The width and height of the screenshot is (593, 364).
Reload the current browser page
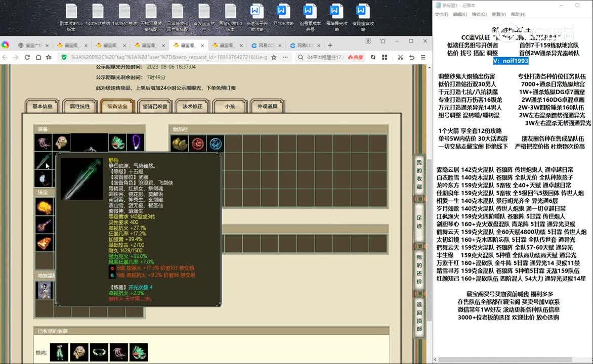(x=27, y=58)
